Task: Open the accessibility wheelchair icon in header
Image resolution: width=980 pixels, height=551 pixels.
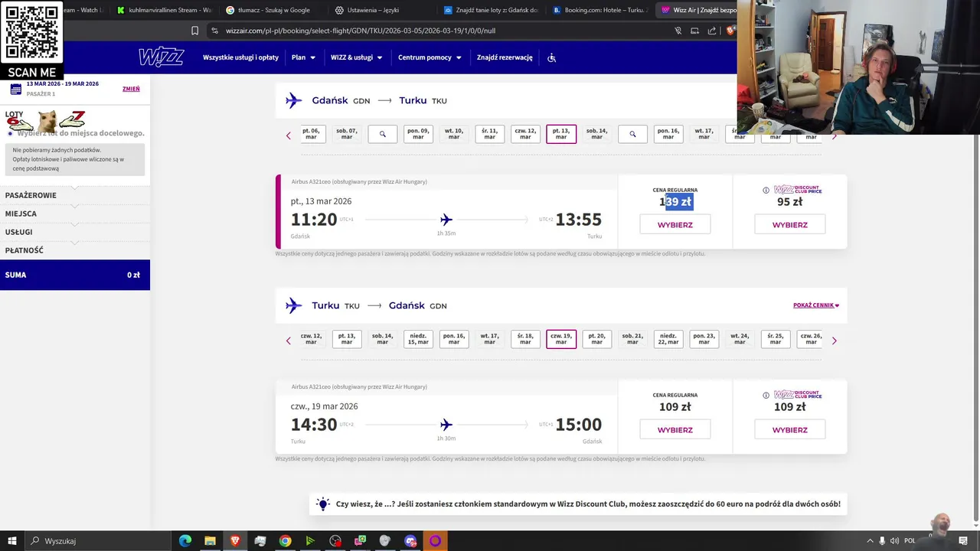Action: (x=551, y=57)
